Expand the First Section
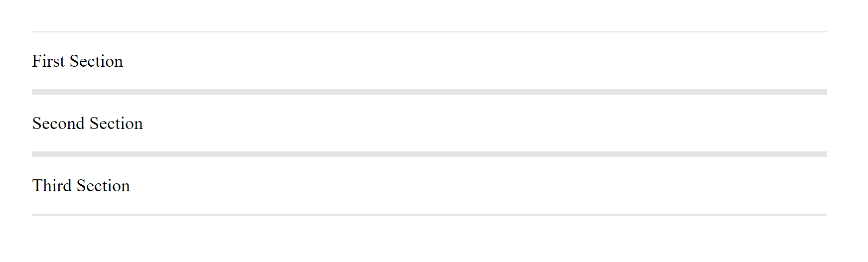The image size is (868, 262). coord(429,61)
